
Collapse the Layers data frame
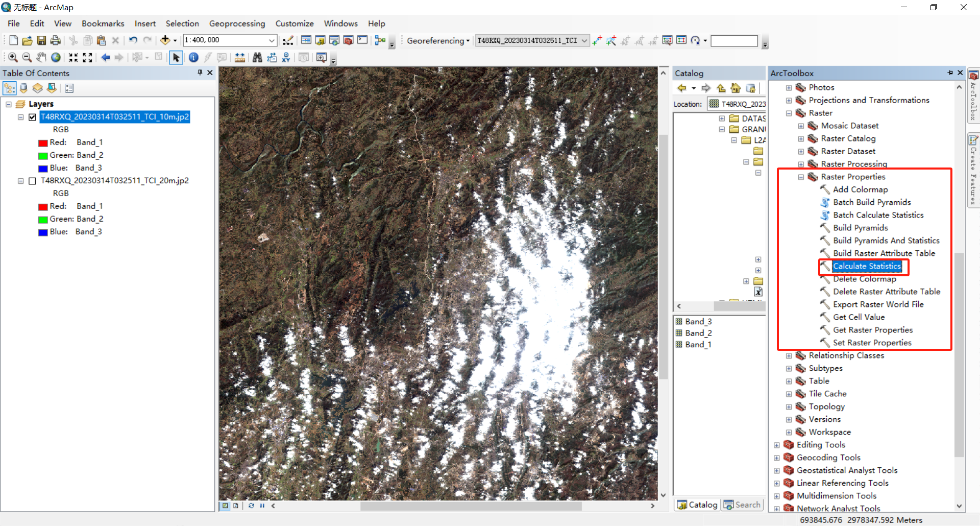coord(9,104)
